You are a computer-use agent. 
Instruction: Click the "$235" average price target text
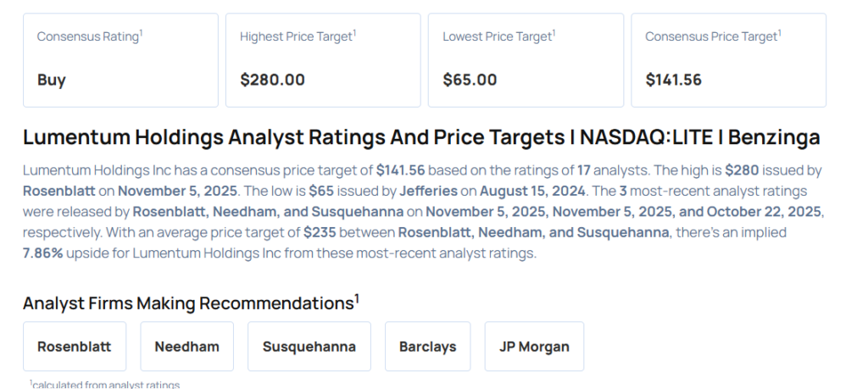point(320,231)
